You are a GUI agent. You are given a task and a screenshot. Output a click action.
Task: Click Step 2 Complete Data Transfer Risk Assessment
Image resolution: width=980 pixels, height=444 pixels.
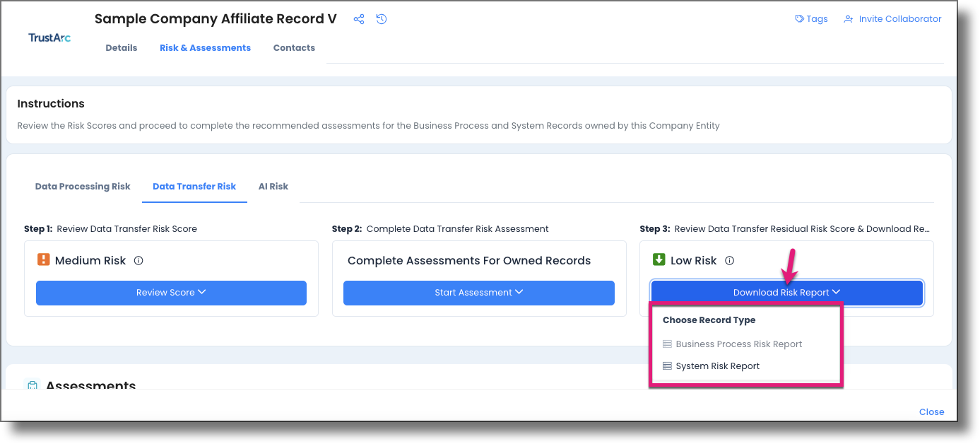click(x=440, y=229)
